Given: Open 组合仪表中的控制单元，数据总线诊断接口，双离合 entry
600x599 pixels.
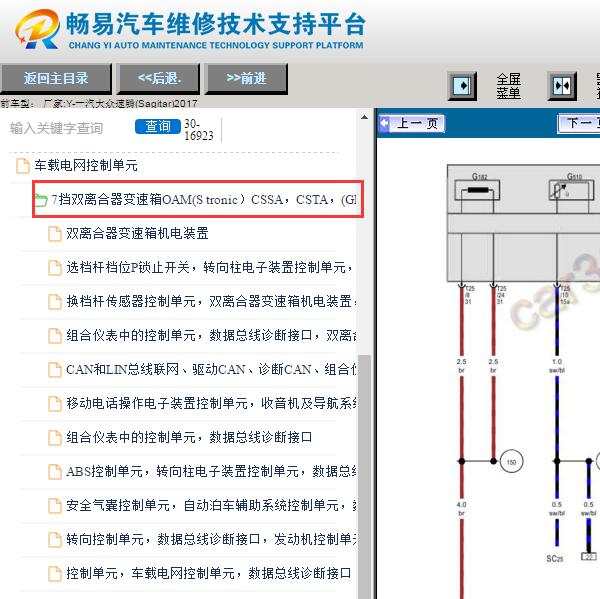Looking at the screenshot, I should pos(211,336).
